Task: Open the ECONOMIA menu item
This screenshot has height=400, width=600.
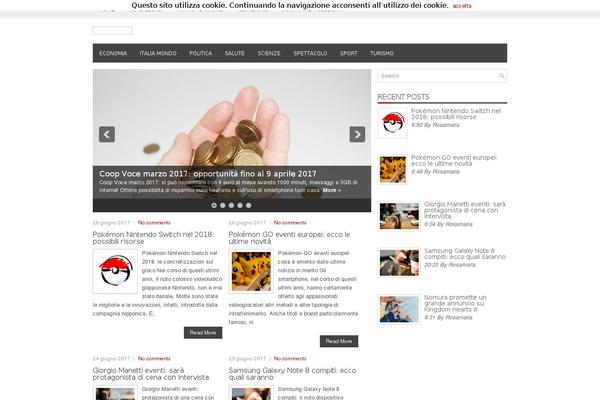Action: 113,53
